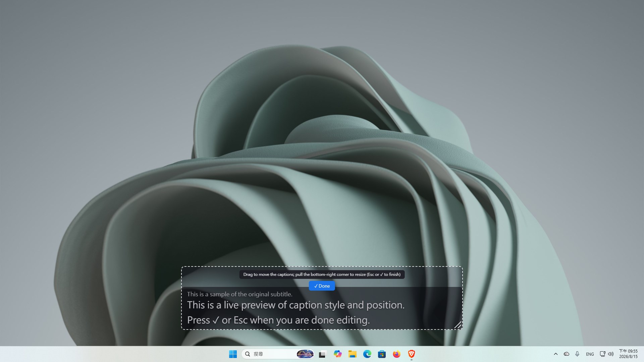Open the ENG input language switcher
The image size is (644, 362).
tap(590, 354)
